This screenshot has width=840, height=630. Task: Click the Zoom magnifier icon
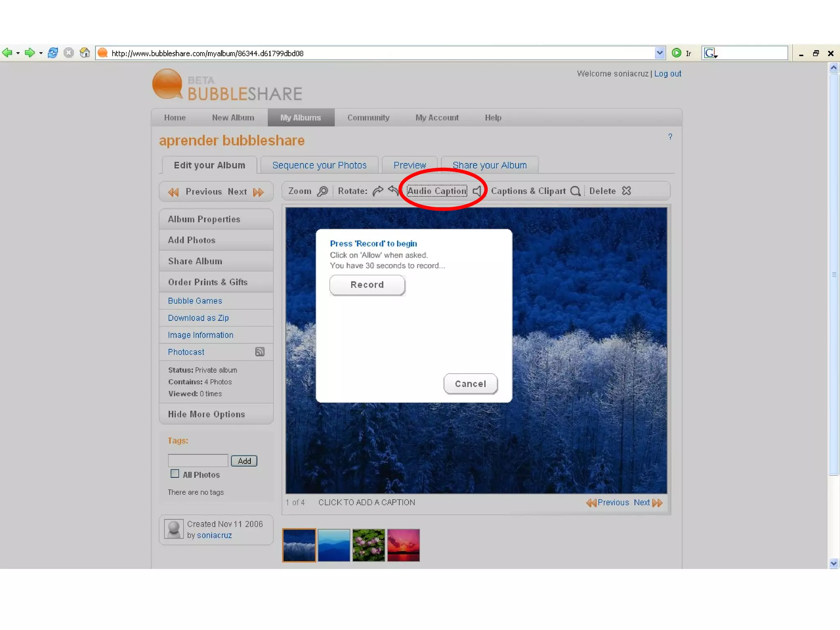coord(323,191)
